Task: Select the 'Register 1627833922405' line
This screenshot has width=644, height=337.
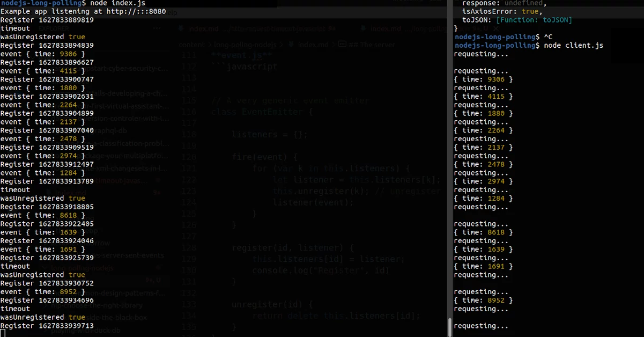Action: pos(47,224)
